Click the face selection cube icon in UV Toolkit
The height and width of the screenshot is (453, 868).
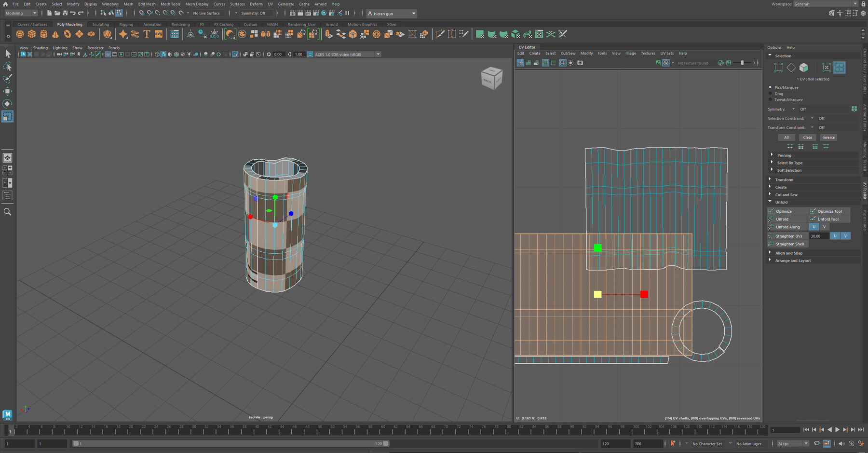804,68
